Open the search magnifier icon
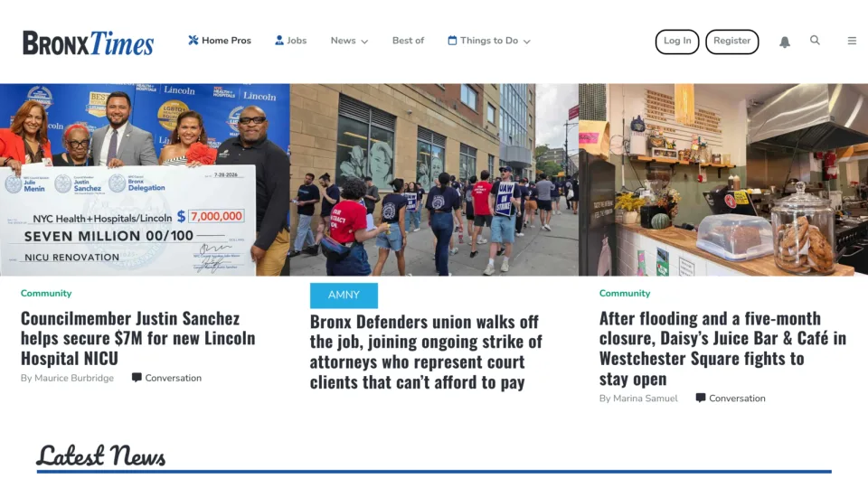 pos(815,41)
